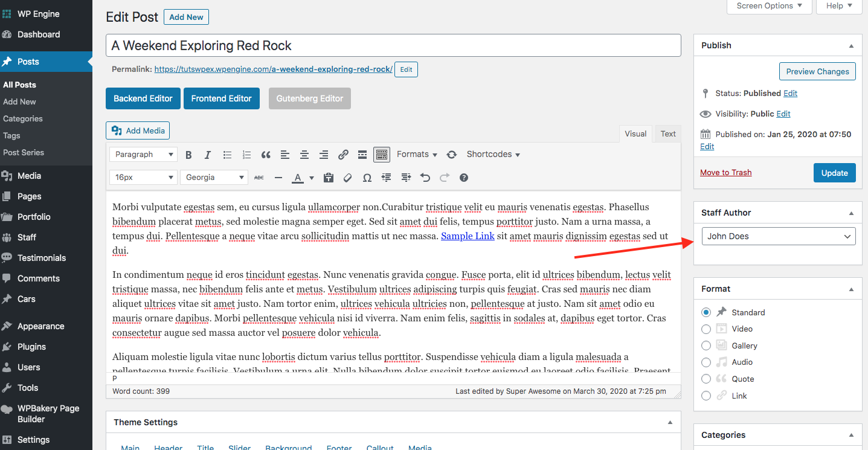
Task: Select the Quote post format
Action: pos(706,379)
